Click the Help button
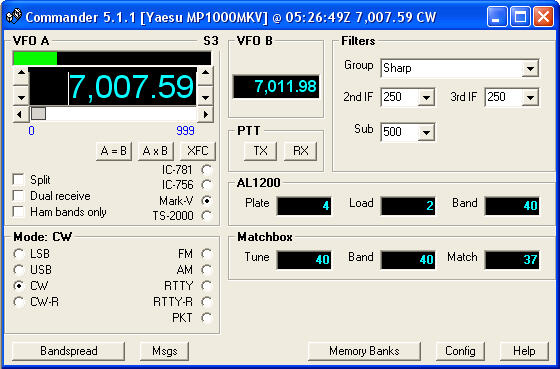 pyautogui.click(x=524, y=351)
